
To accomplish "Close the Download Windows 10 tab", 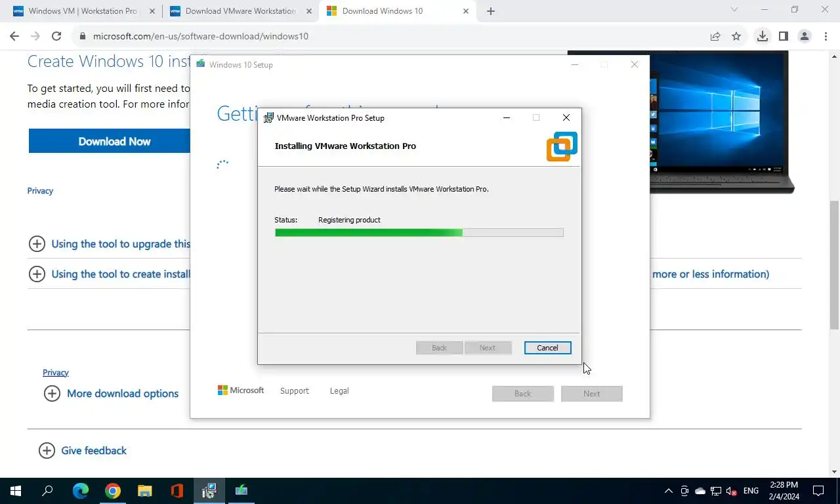I will pos(466,11).
